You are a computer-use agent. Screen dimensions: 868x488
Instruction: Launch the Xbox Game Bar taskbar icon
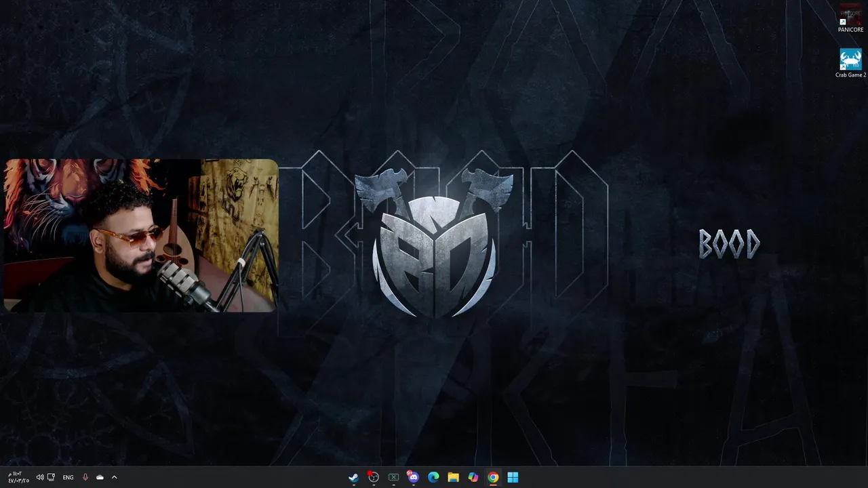pyautogui.click(x=393, y=477)
